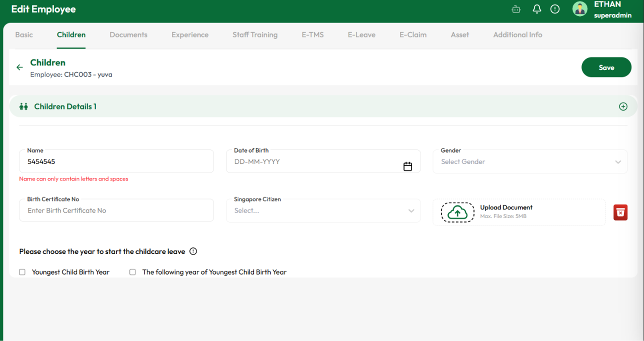The image size is (644, 341).
Task: Click the alert info icon in header
Action: point(555,9)
